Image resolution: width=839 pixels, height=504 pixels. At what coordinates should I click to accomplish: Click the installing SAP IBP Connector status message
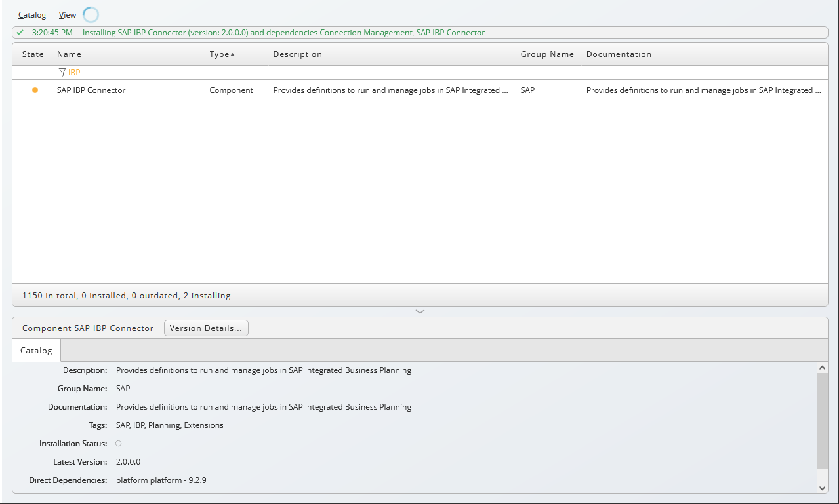[x=283, y=32]
